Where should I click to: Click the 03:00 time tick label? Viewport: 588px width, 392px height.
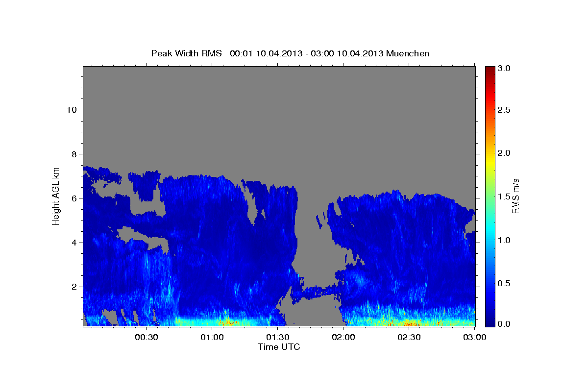(x=475, y=337)
